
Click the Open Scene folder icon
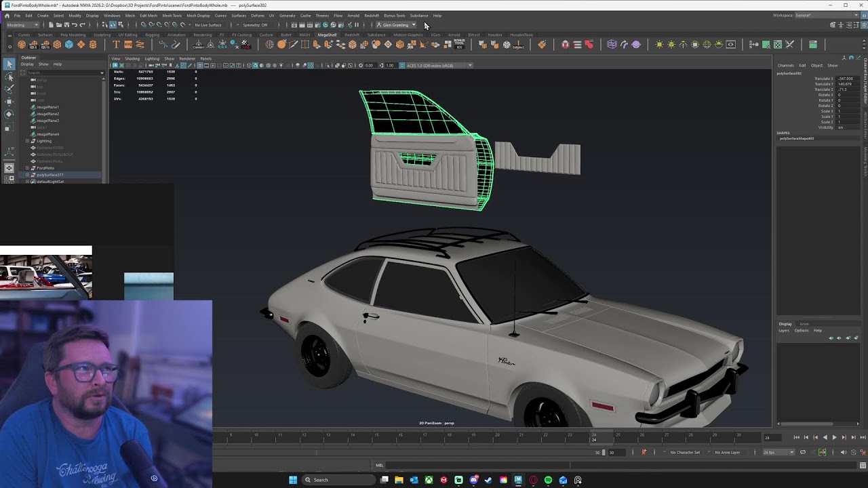[x=59, y=25]
